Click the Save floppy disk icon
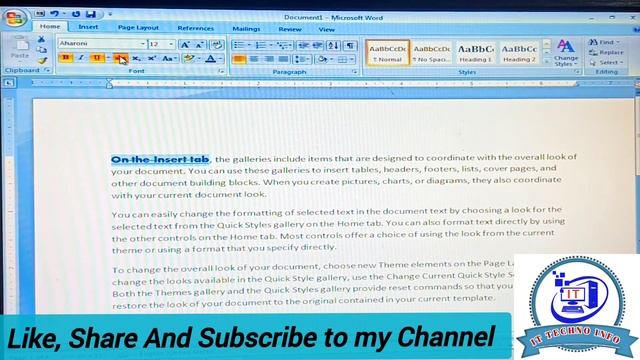The height and width of the screenshot is (360, 640). pos(91,14)
